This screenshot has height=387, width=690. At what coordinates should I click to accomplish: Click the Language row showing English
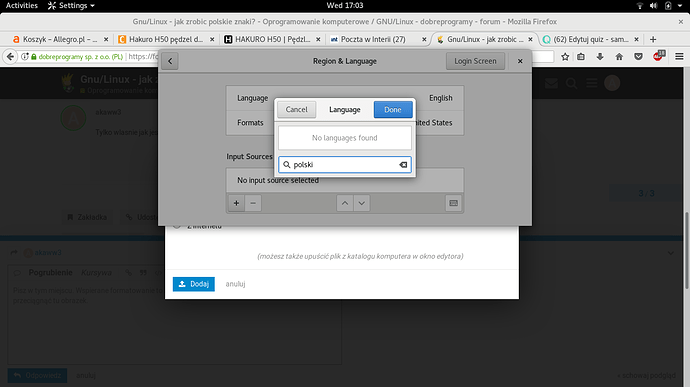(345, 98)
